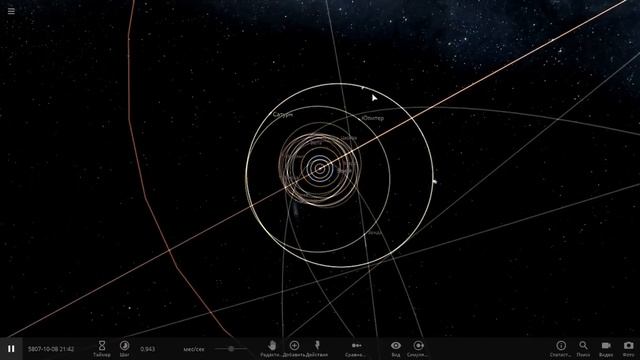Image resolution: width=640 pixels, height=360 pixels.
Task: Start Видео recording
Action: (606, 349)
